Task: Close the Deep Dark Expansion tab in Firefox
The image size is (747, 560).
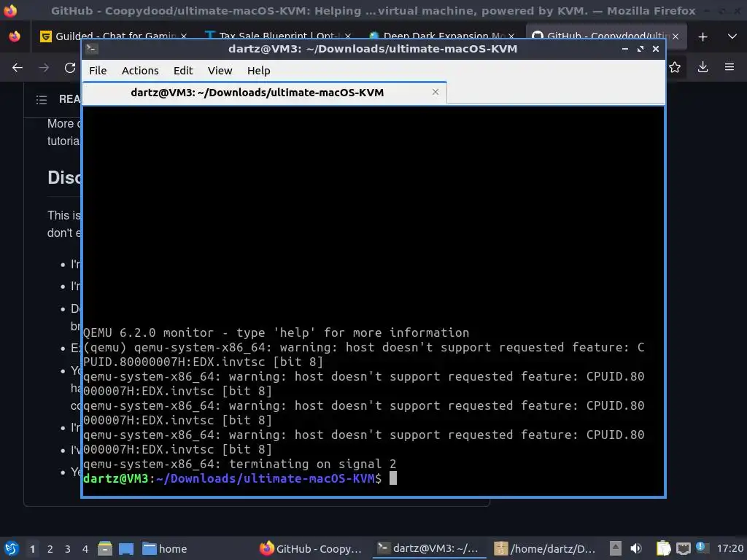Action: pos(511,36)
